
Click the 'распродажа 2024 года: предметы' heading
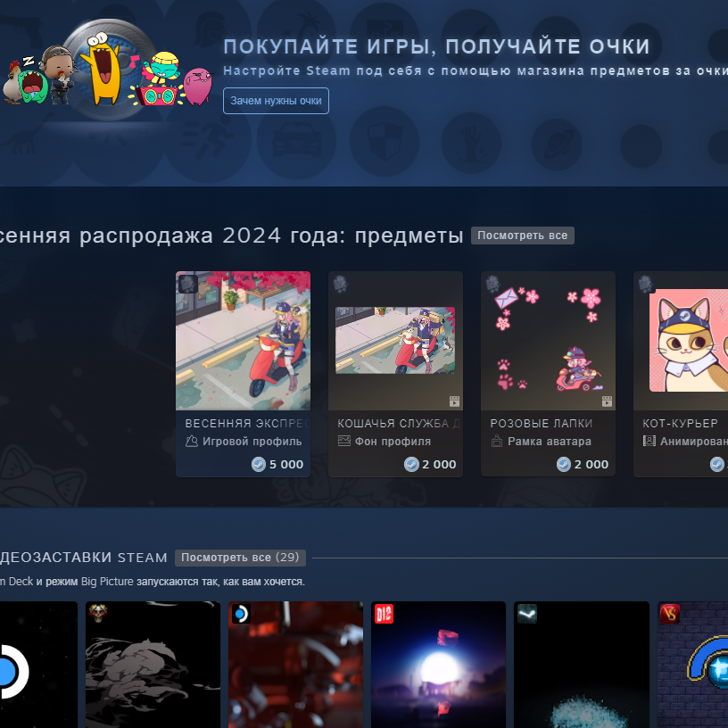pyautogui.click(x=271, y=236)
